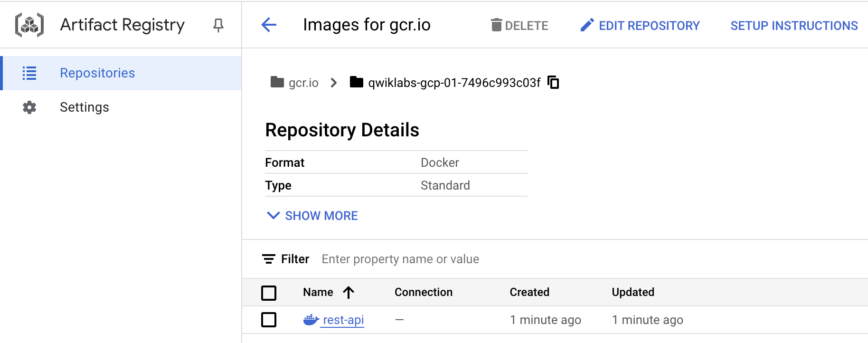Click the gcr.io folder icon
The image size is (868, 343).
click(277, 82)
